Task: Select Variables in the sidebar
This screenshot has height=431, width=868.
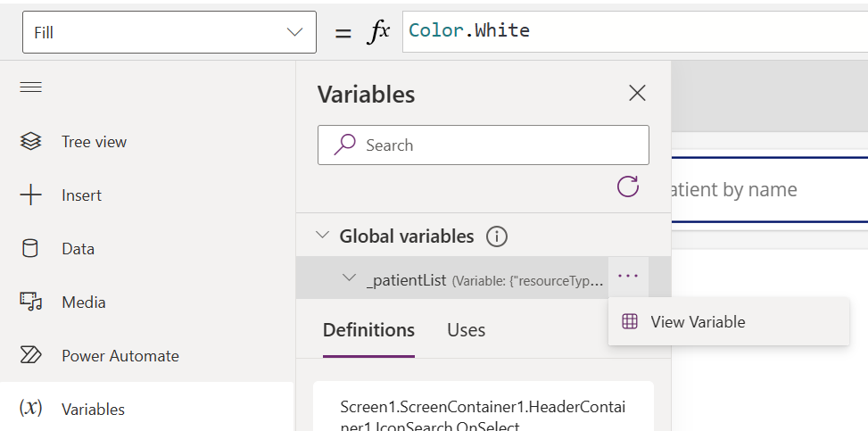Action: coord(146,409)
